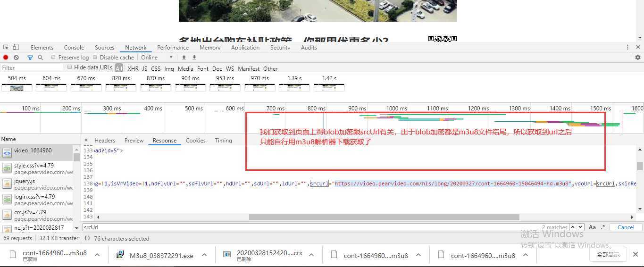Screen dimensions: 644x267
Task: Filter requests by Img type
Action: click(169, 69)
